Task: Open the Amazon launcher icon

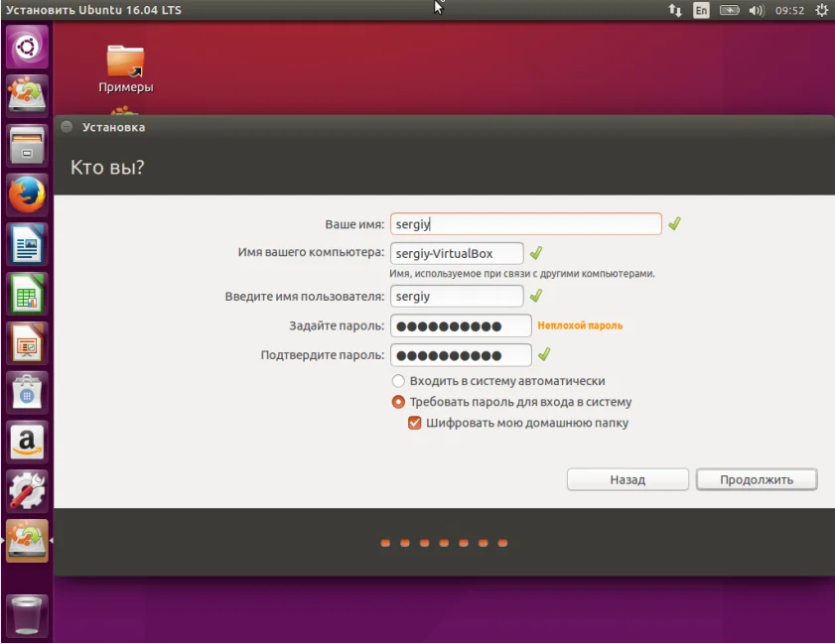Action: point(27,443)
